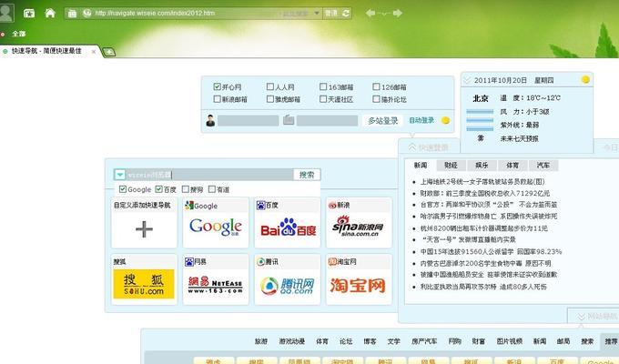Image resolution: width=619 pixels, height=364 pixels.
Task: Expand the weather date panel chevron
Action: [467, 80]
